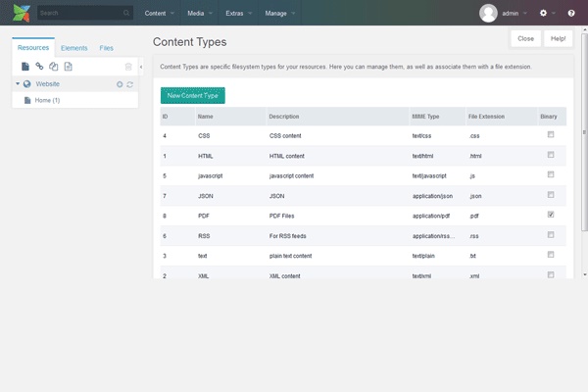
Task: Click the '.pdf' file extension cell
Action: pos(474,216)
